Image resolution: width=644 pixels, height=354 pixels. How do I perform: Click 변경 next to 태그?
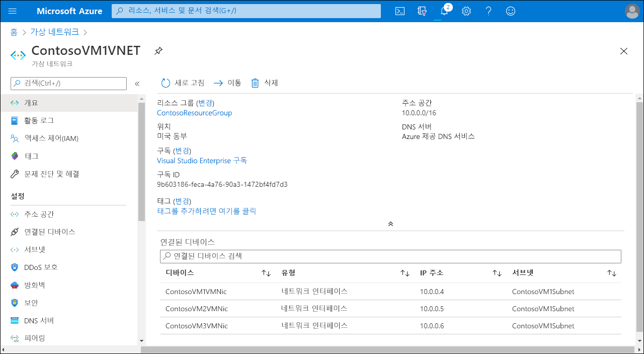pos(182,201)
